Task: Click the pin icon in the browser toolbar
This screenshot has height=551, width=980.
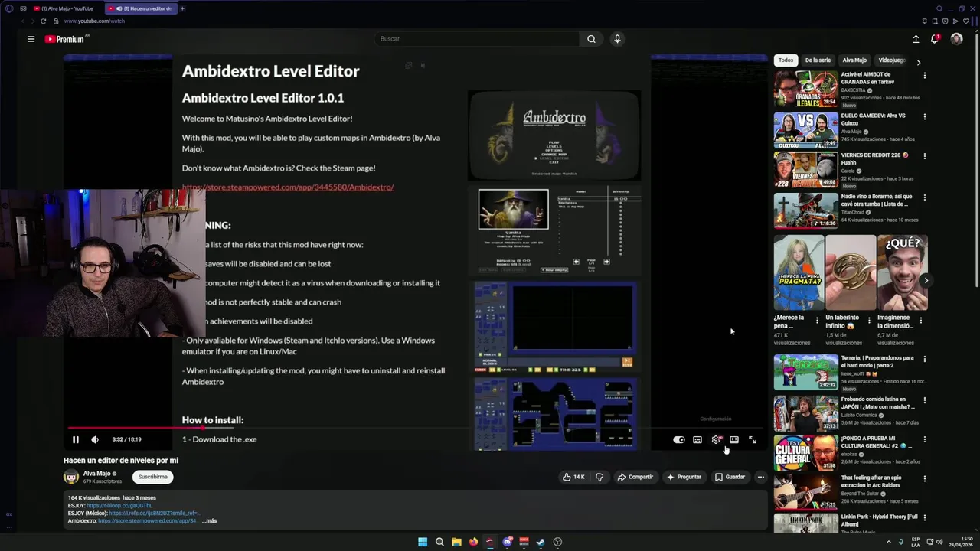Action: coord(925,21)
